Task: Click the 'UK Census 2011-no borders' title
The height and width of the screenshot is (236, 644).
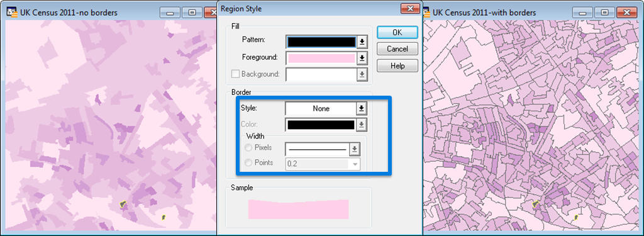Action: pyautogui.click(x=69, y=13)
